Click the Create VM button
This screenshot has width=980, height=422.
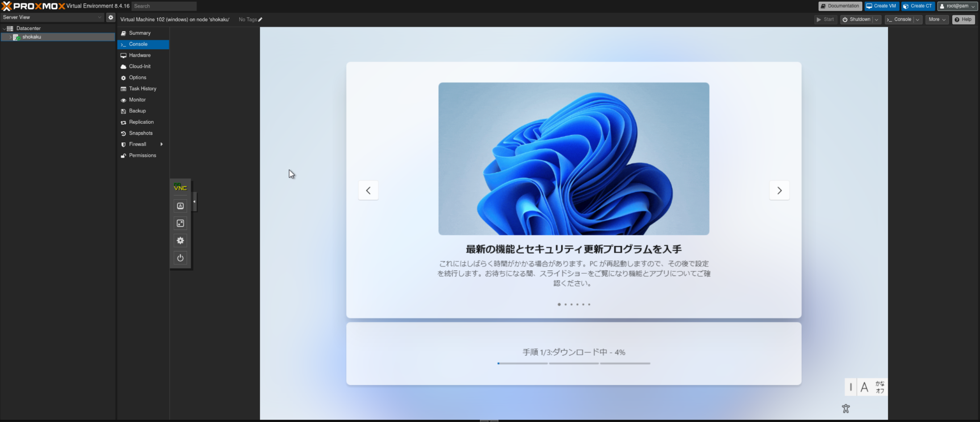tap(881, 6)
